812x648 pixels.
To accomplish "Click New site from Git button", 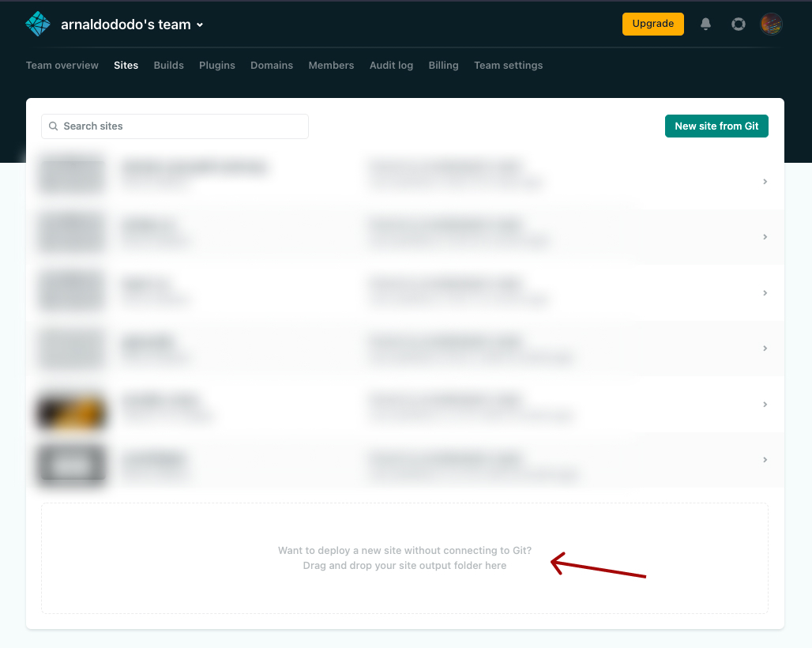I will pos(716,126).
